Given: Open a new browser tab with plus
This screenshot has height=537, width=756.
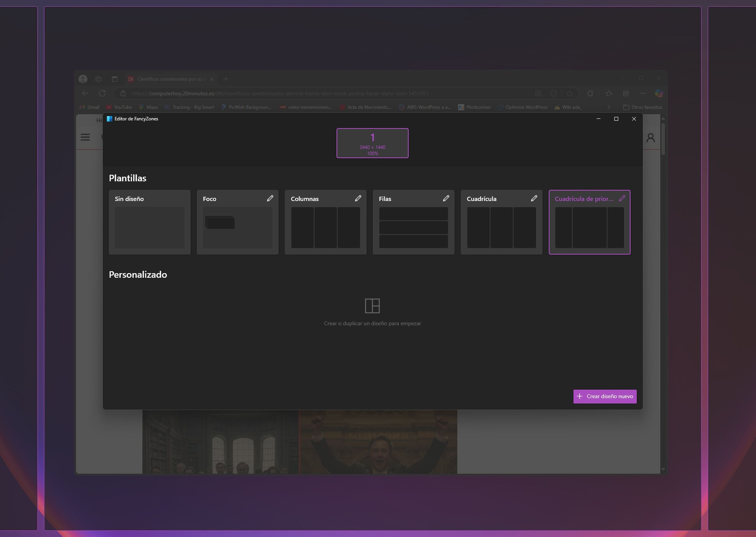Looking at the screenshot, I should point(226,79).
